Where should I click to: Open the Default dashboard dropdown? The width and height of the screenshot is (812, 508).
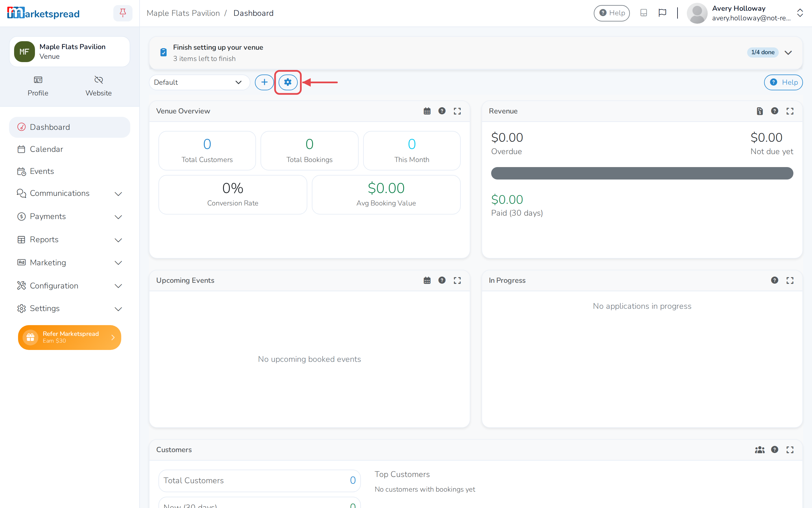tap(199, 82)
